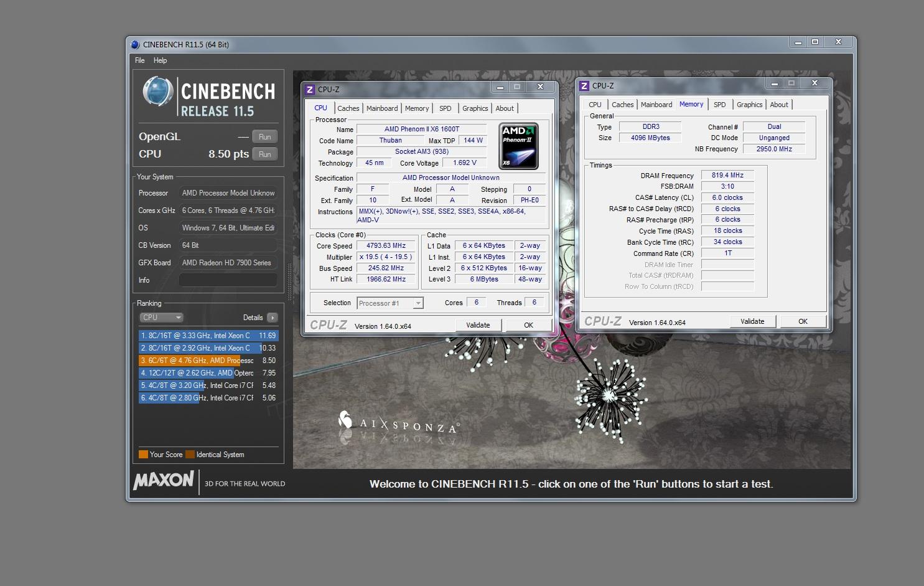Click the brown Identical System legend swatch
The image size is (924, 586).
[190, 455]
